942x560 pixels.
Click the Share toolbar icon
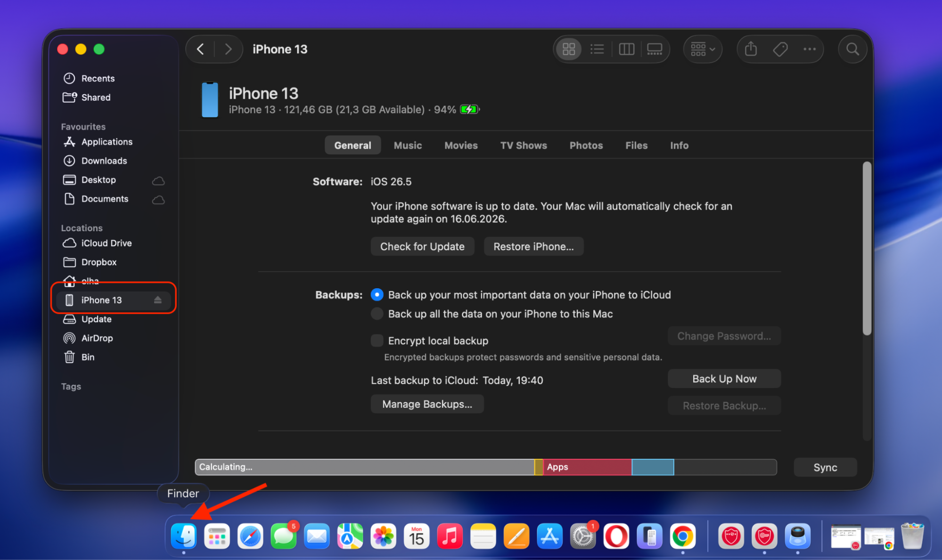[x=751, y=49]
